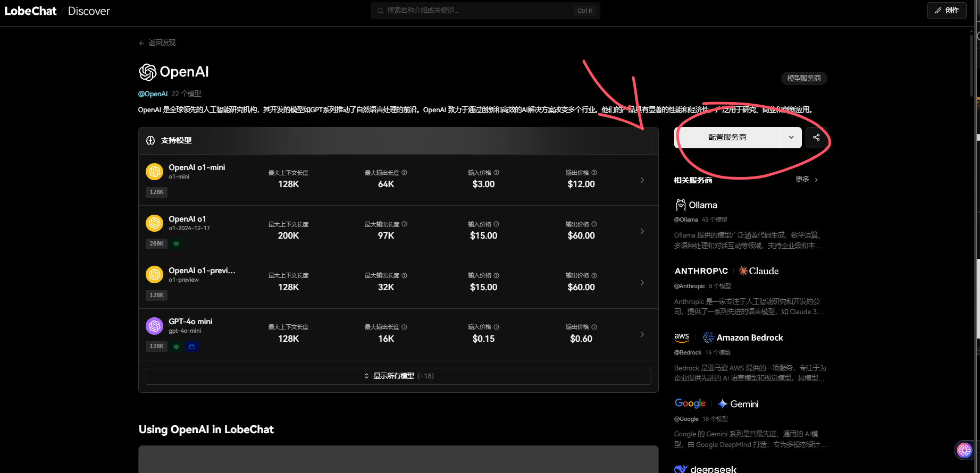
Task: Click info icon beside 输出价格 in o1-mini row
Action: coord(594,172)
